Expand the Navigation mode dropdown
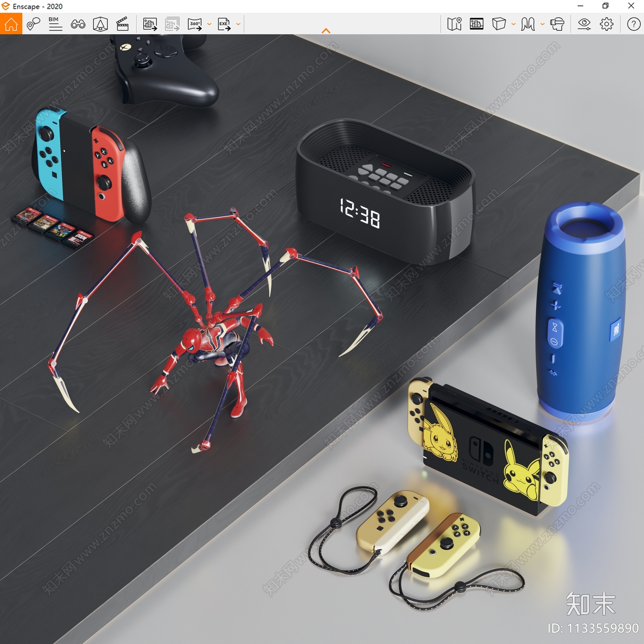This screenshot has height=644, width=644. pyautogui.click(x=543, y=24)
